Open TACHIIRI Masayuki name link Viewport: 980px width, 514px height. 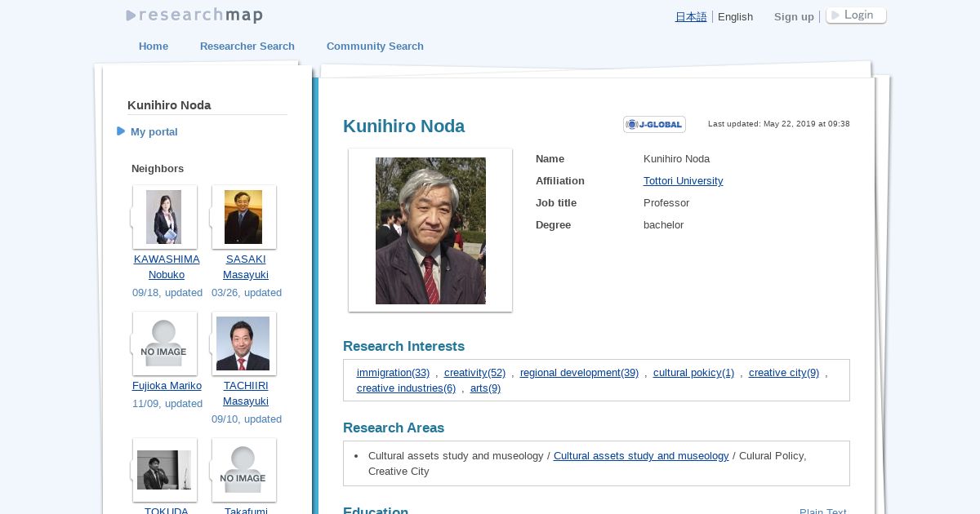(246, 393)
